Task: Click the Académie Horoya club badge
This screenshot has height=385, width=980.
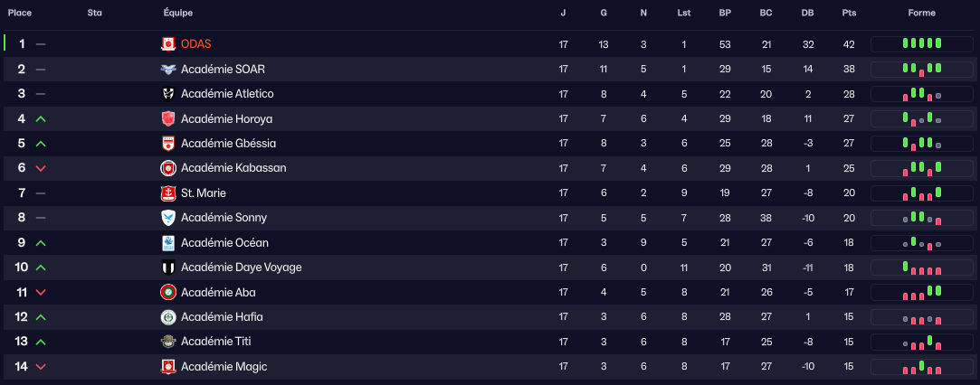Action: point(168,118)
